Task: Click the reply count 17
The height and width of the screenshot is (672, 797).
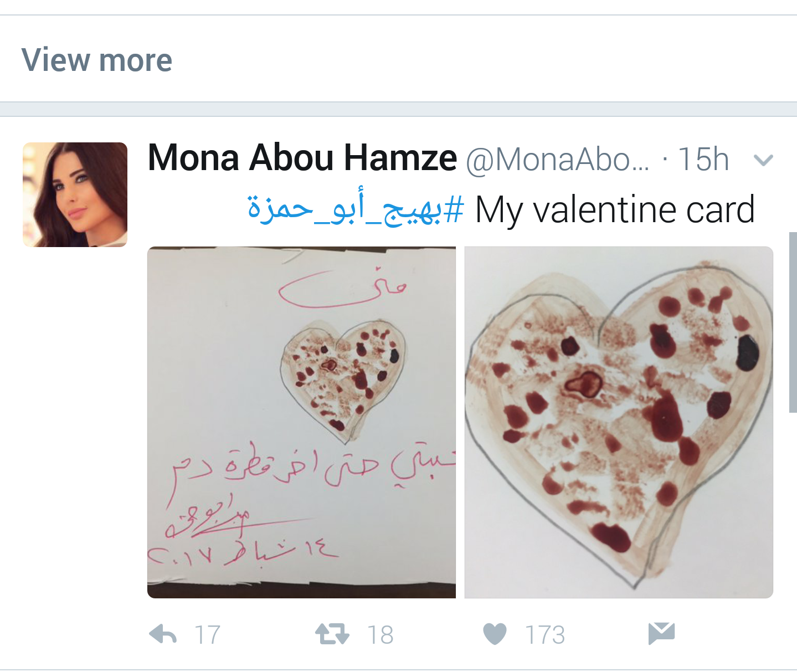Action: (208, 635)
